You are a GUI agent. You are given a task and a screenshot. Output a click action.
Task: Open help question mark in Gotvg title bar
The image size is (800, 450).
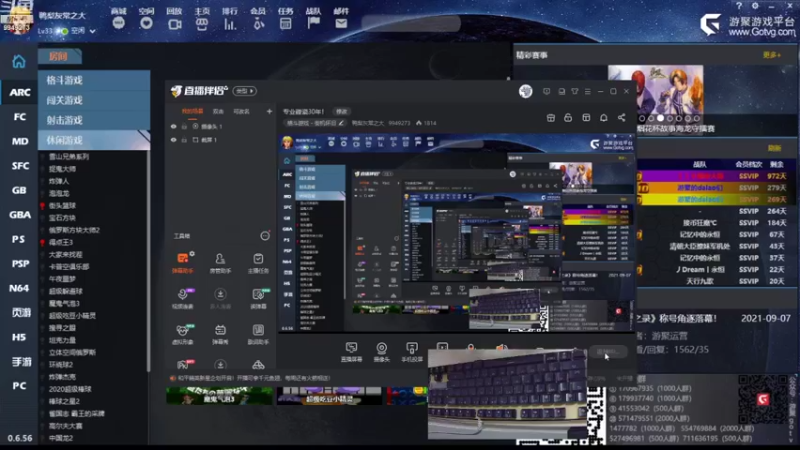coord(739,6)
